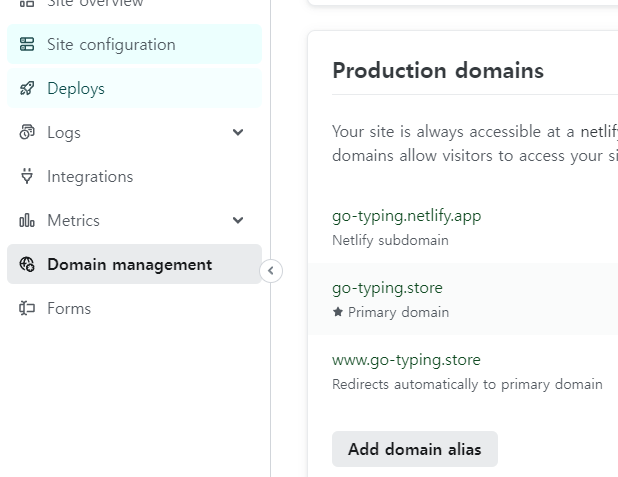Open the Site configuration menu item
618x477 pixels.
111,45
